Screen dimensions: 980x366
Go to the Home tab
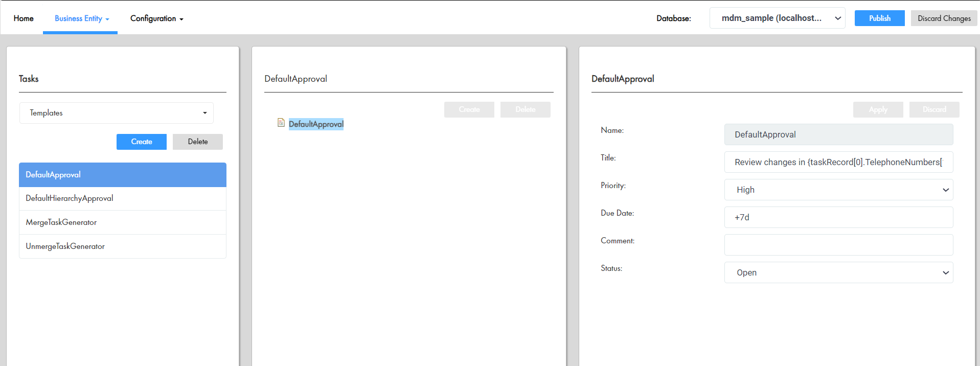point(24,18)
